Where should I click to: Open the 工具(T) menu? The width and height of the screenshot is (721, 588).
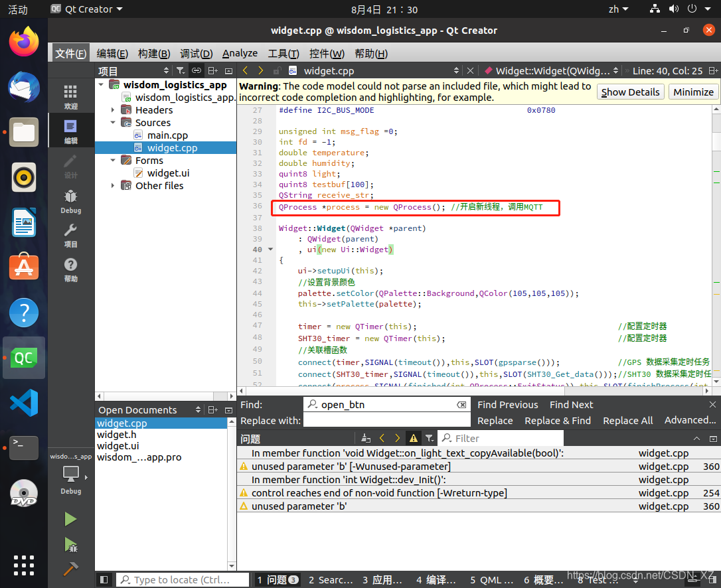283,53
